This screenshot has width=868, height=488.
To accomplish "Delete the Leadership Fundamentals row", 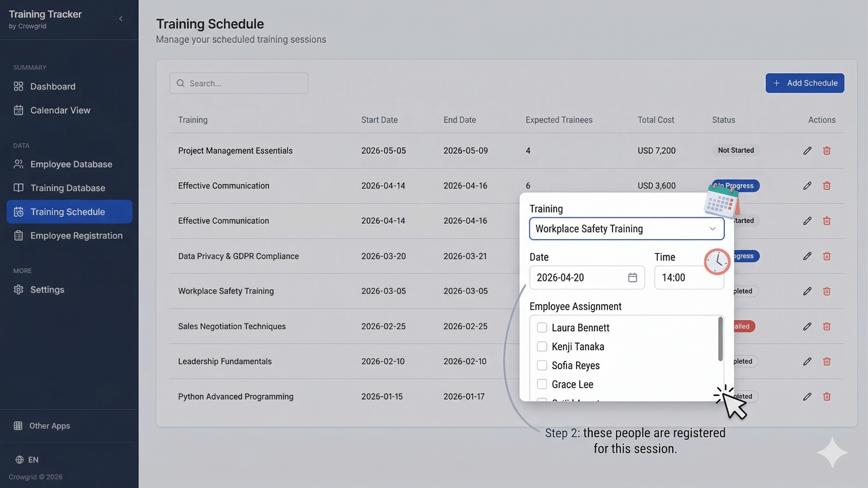I will click(x=827, y=361).
